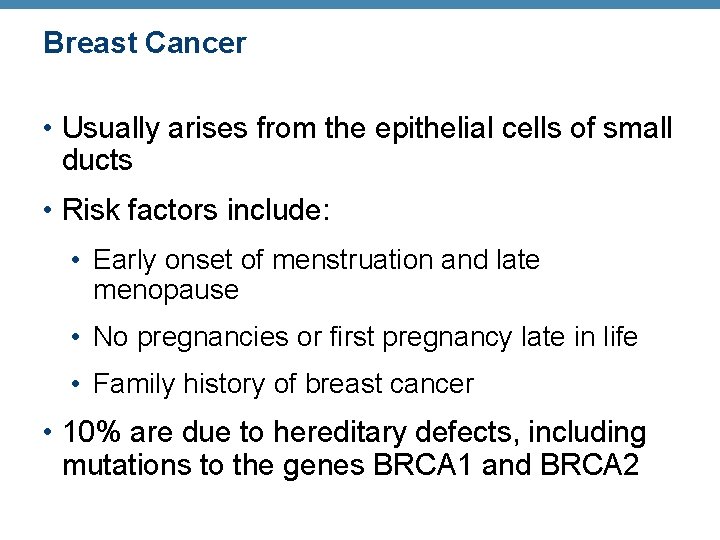
Task: Click the gene name BRCA2
Action: point(590,465)
